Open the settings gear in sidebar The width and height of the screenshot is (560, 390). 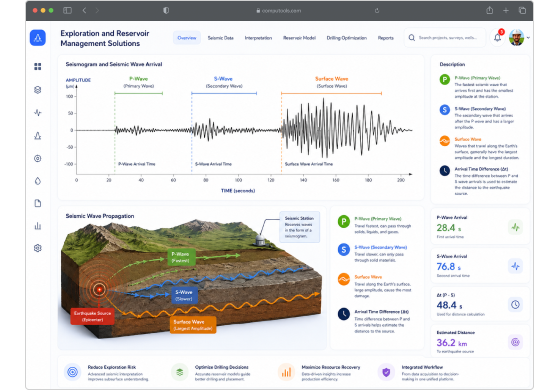click(38, 248)
